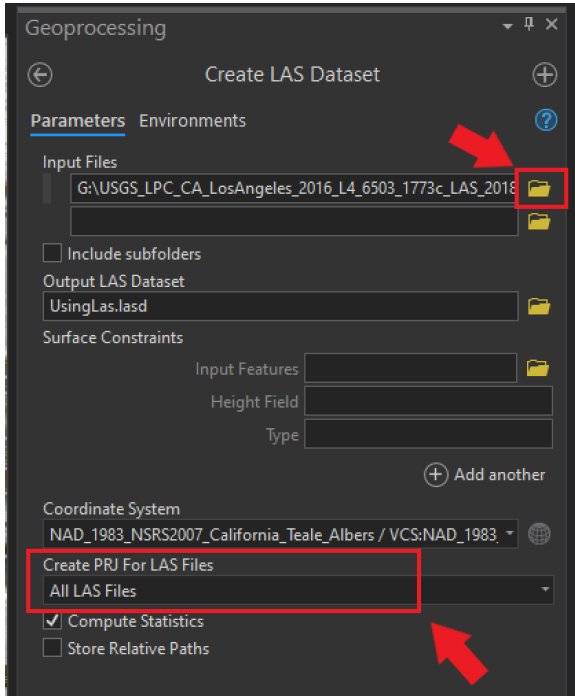Browse for the first Input Files path
The height and width of the screenshot is (700, 575).
coord(539,188)
